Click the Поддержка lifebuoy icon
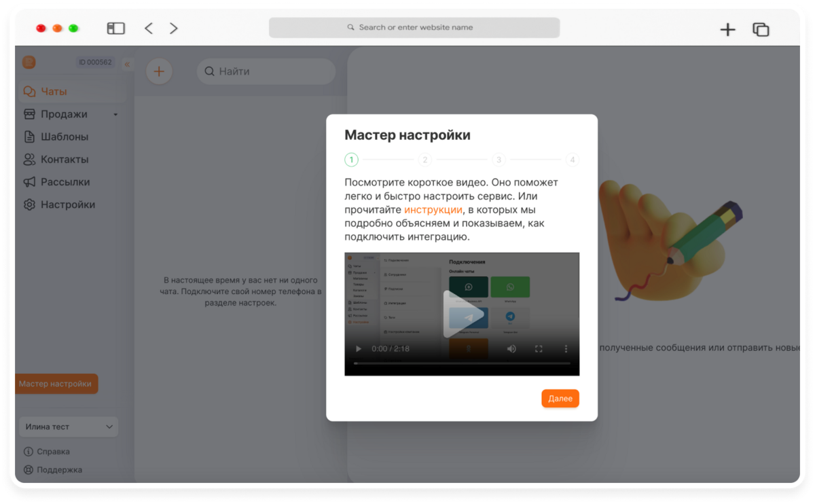Image resolution: width=815 pixels, height=504 pixels. [29, 470]
